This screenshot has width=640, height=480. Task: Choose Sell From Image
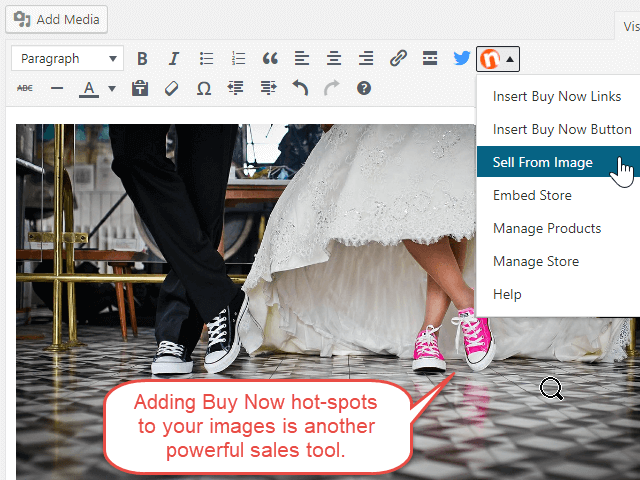coord(558,162)
